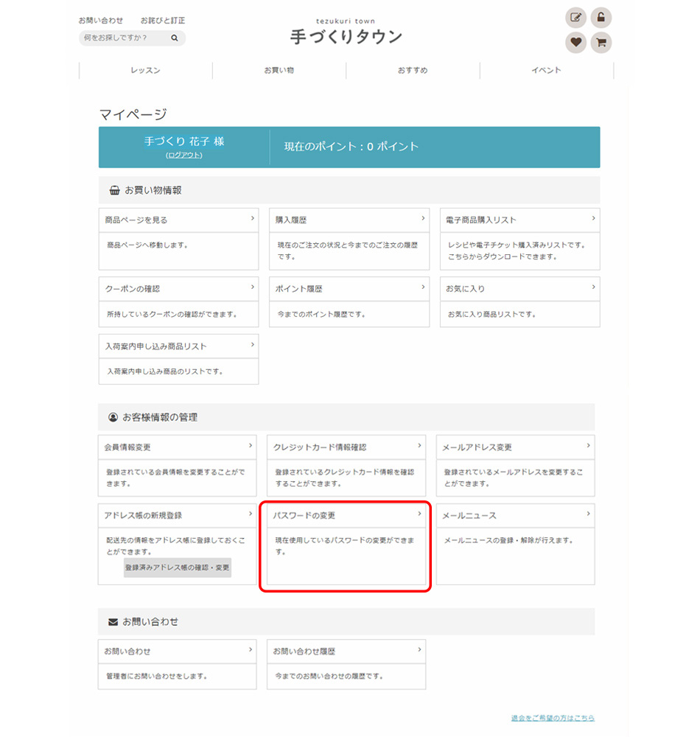Click the chevron on クーポンの確認 card
The width and height of the screenshot is (700, 737).
pos(253,287)
